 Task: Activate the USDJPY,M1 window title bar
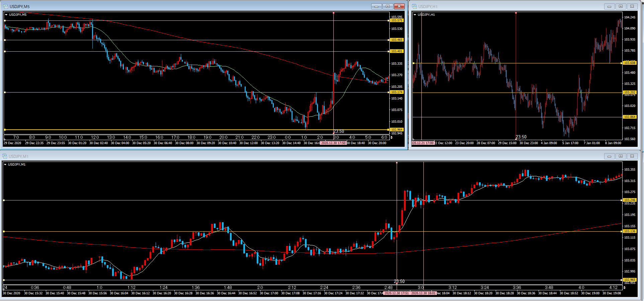301,156
